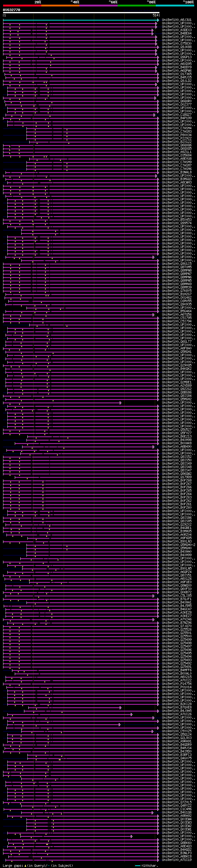This screenshot has width=197, height=868.
Task: Click the UniRef100_C7ASM4 entry
Action: (x=177, y=128)
